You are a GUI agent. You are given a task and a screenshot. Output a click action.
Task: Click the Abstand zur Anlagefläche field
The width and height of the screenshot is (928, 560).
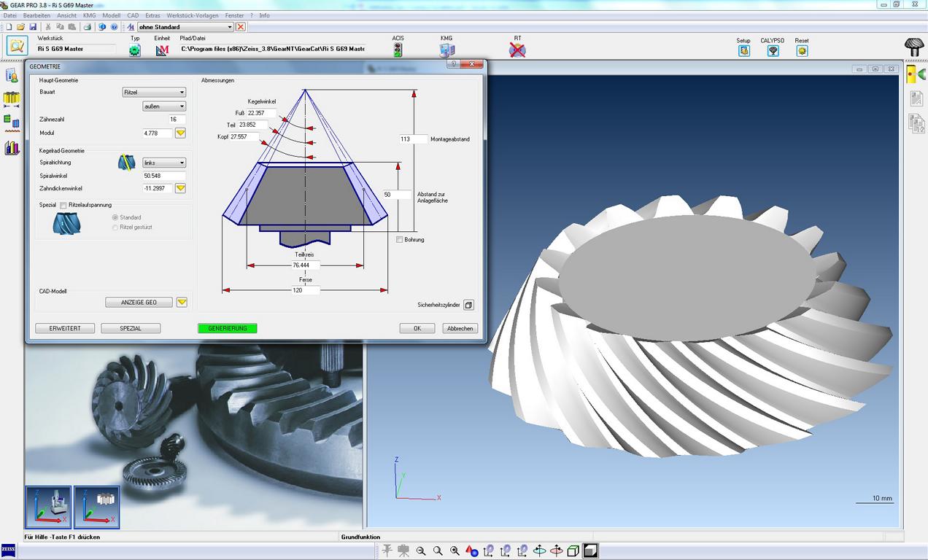[397, 195]
